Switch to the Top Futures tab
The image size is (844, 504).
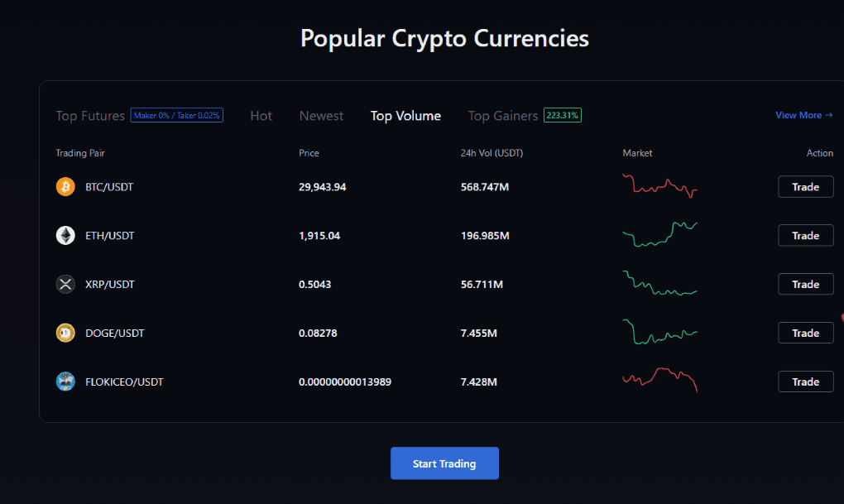point(90,116)
